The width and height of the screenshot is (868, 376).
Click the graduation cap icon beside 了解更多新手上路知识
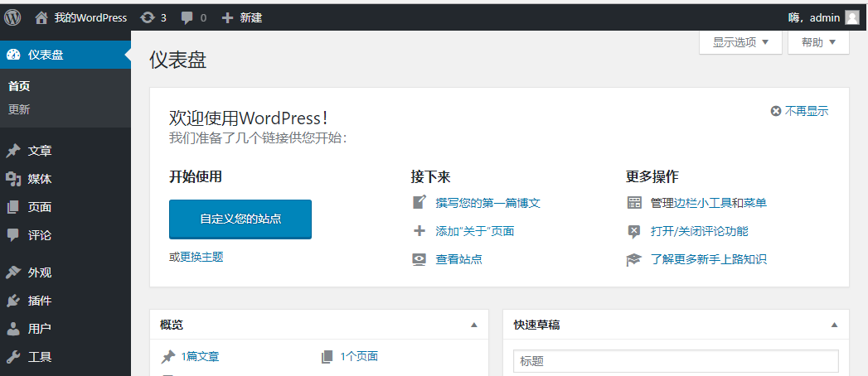click(634, 259)
